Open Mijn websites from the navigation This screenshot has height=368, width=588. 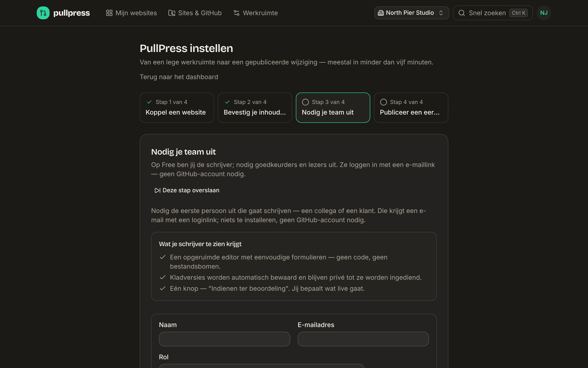click(x=131, y=13)
